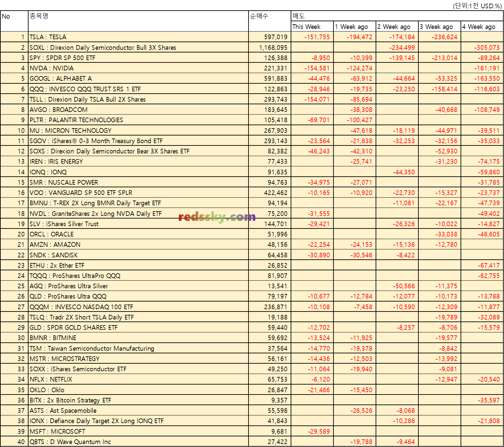Click the 'IREN : IRIS ENERGY' cell
The image size is (504, 447).
point(138,161)
